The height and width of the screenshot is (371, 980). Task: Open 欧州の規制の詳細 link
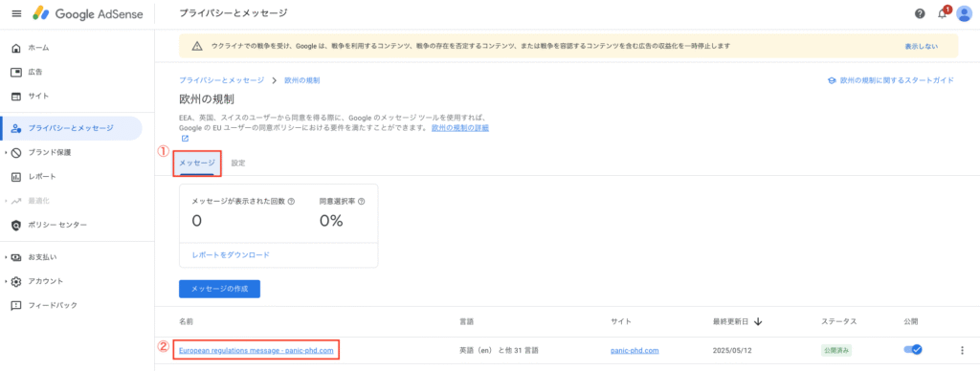click(460, 127)
